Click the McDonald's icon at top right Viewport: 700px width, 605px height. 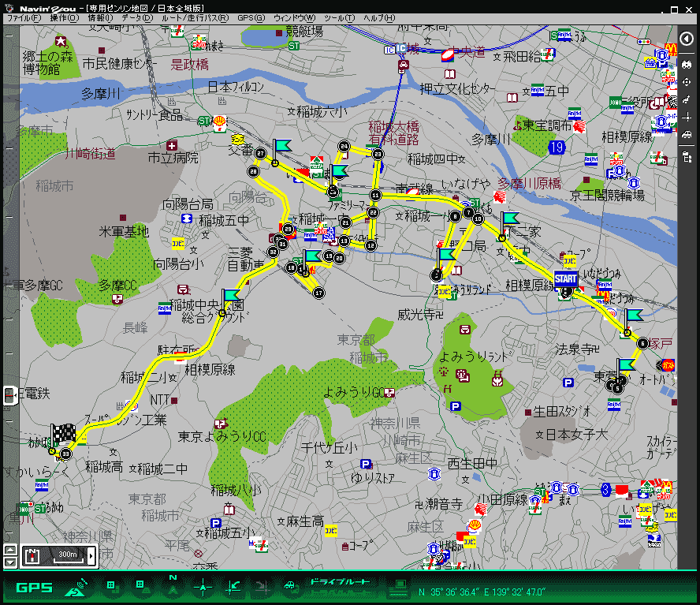tap(671, 48)
